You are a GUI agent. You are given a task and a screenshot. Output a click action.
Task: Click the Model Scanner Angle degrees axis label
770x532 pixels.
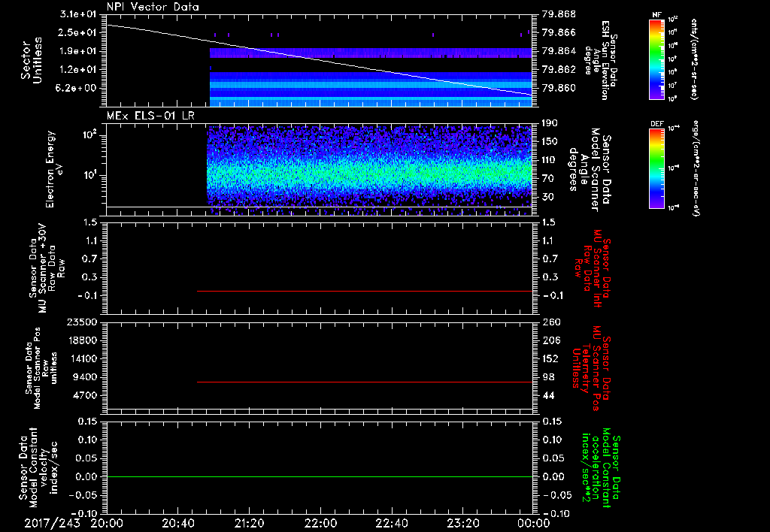coord(590,169)
